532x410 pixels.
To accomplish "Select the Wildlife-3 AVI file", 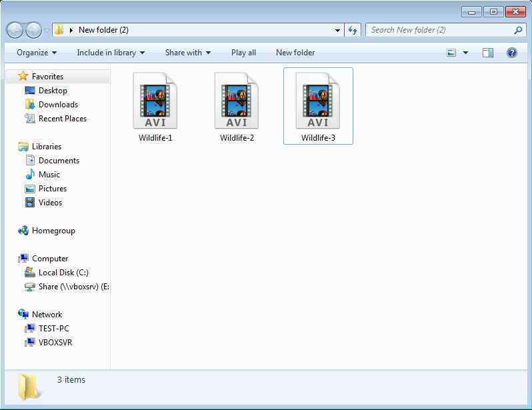I will point(318,107).
